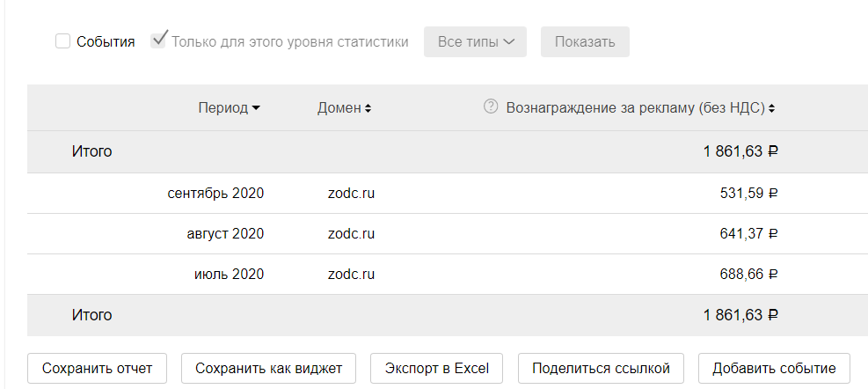868x389 pixels.
Task: Select the июль 2020 period cell
Action: tap(229, 274)
